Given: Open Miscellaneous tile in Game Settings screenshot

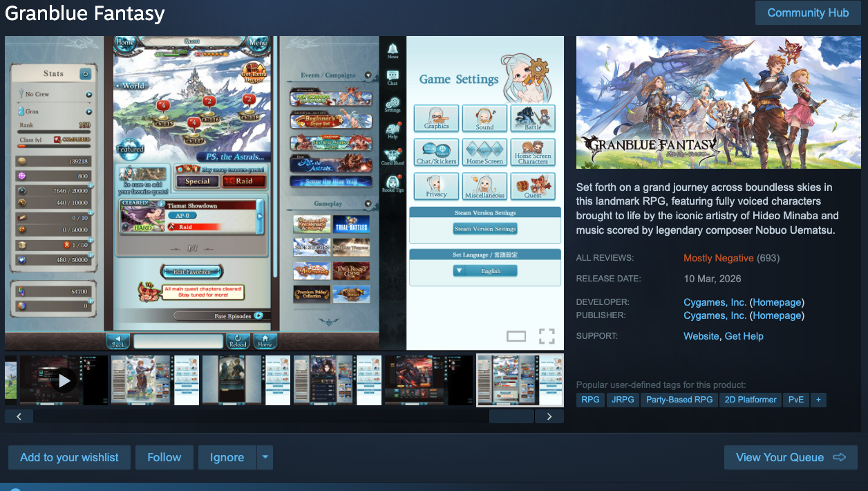Looking at the screenshot, I should tap(484, 186).
